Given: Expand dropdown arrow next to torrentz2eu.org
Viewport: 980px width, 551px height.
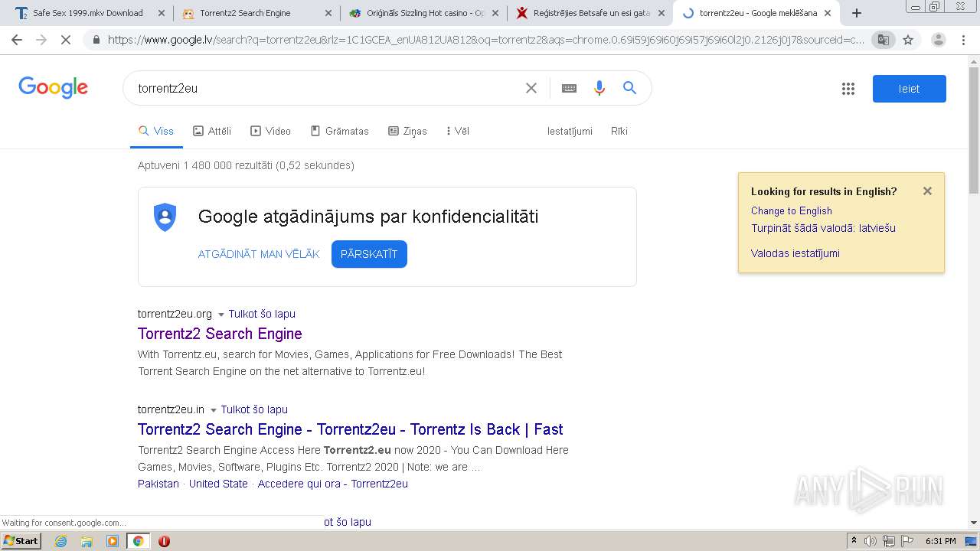Looking at the screenshot, I should [221, 315].
